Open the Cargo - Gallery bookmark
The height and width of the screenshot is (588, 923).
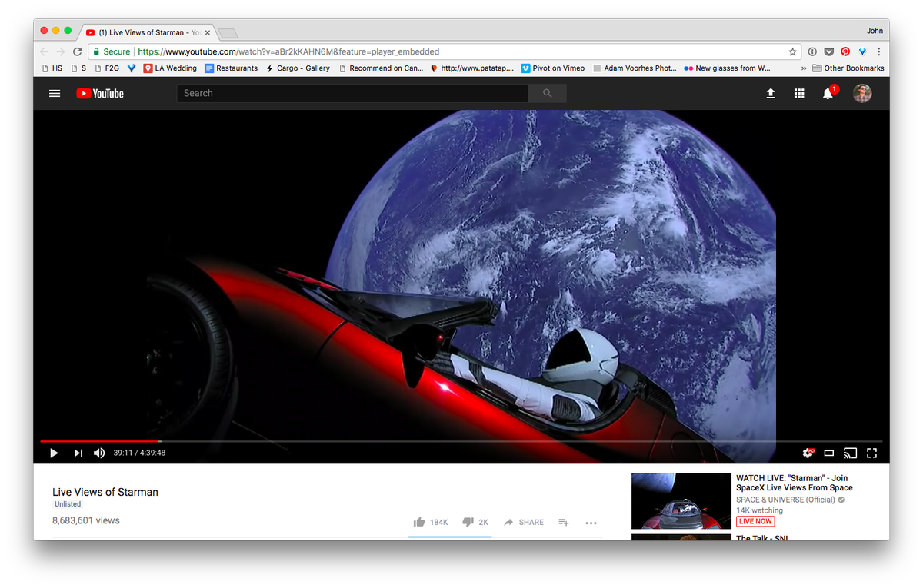pyautogui.click(x=298, y=68)
